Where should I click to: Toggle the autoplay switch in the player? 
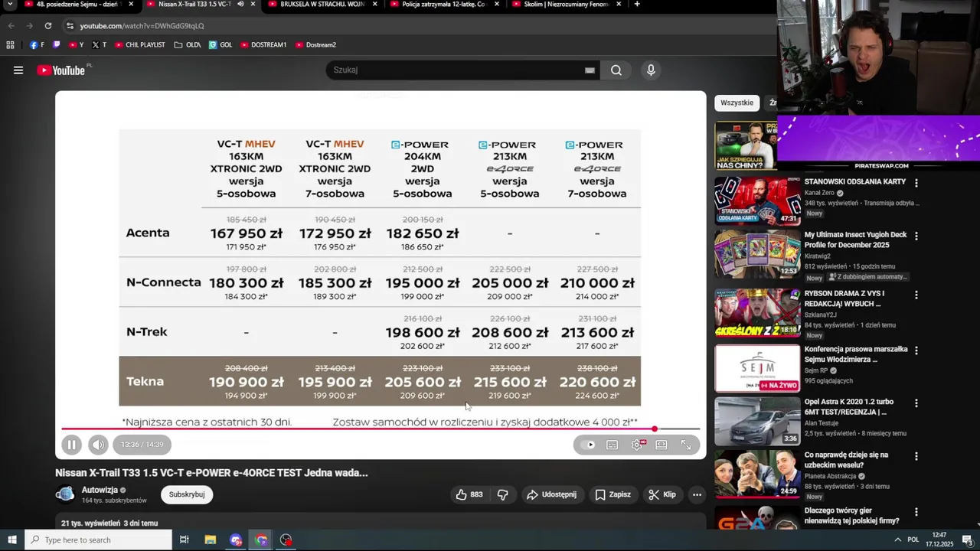pyautogui.click(x=588, y=445)
